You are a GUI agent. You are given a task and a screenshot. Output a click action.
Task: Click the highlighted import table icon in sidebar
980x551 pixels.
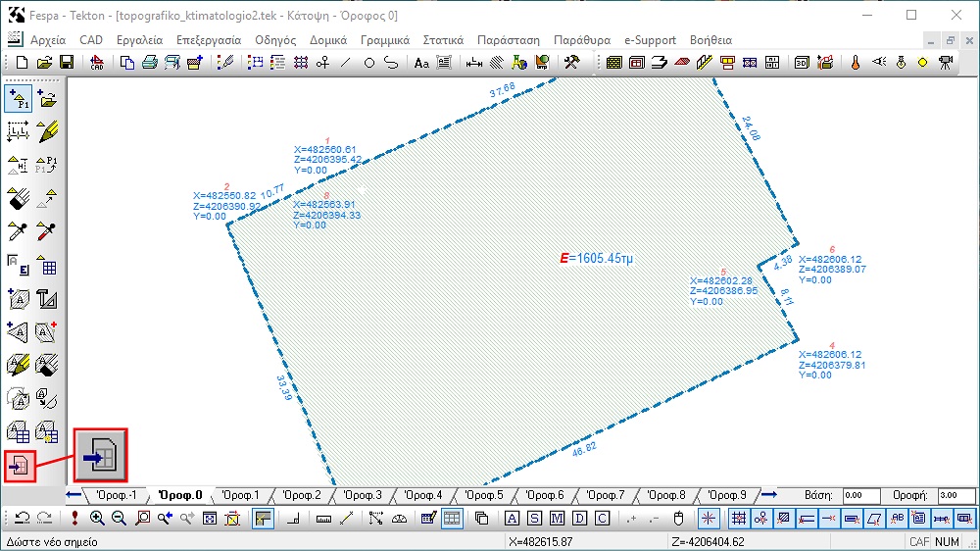[x=20, y=466]
